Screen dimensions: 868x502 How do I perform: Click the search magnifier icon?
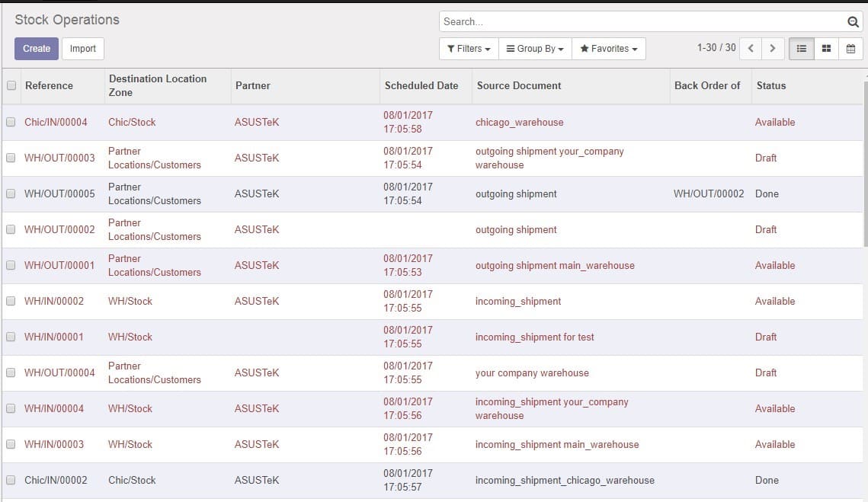[853, 22]
